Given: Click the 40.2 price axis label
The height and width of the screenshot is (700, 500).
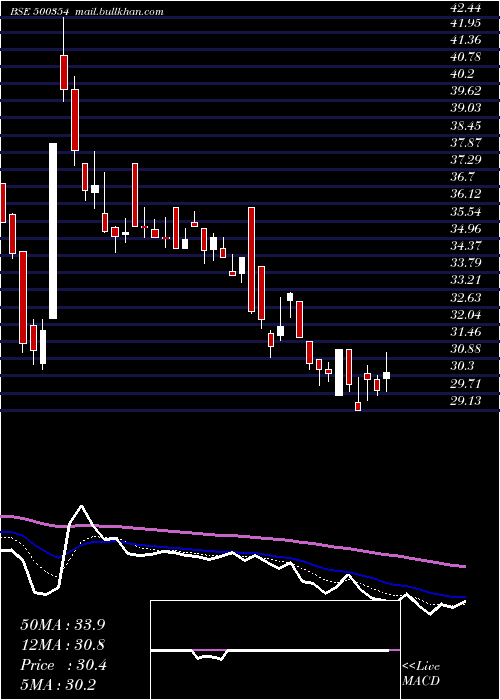Looking at the screenshot, I should [x=462, y=74].
